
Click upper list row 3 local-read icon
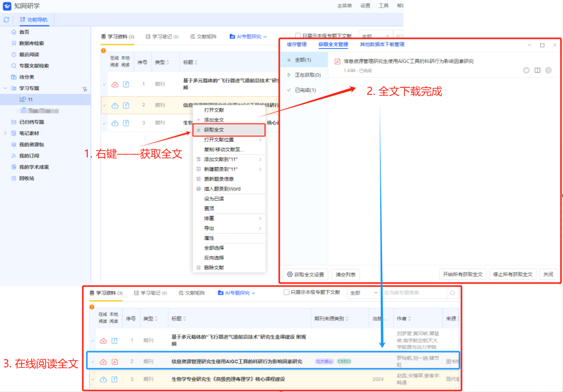pyautogui.click(x=126, y=123)
